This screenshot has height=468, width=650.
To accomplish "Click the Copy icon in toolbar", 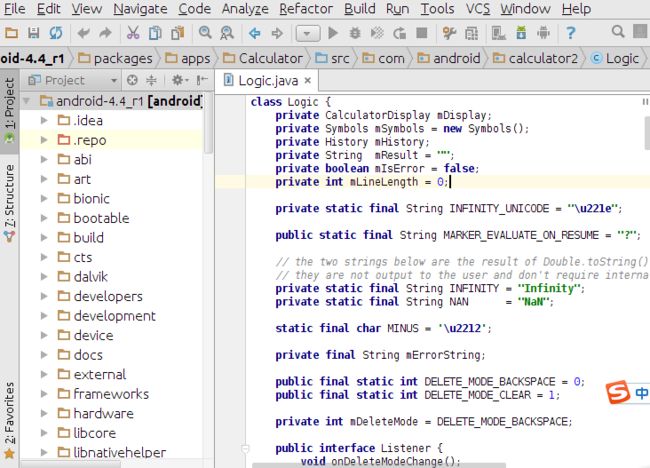I will [155, 32].
